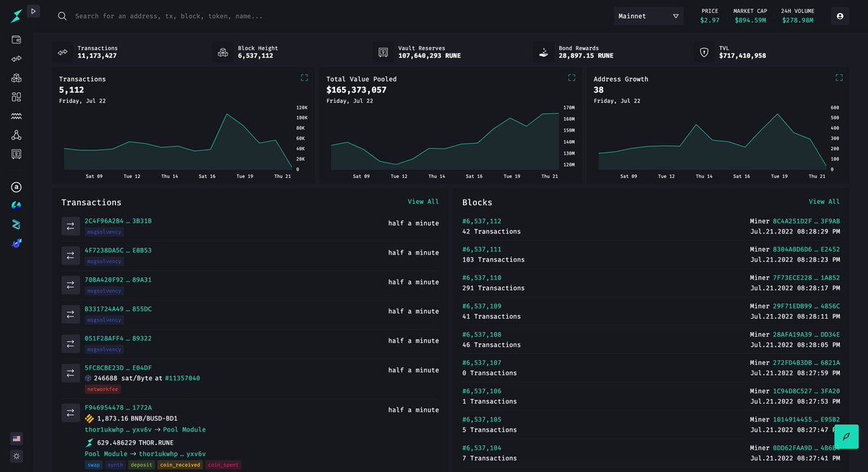Click the swap icon beside transaction 5FC8CBE23D
This screenshot has height=472, width=868.
70,373
